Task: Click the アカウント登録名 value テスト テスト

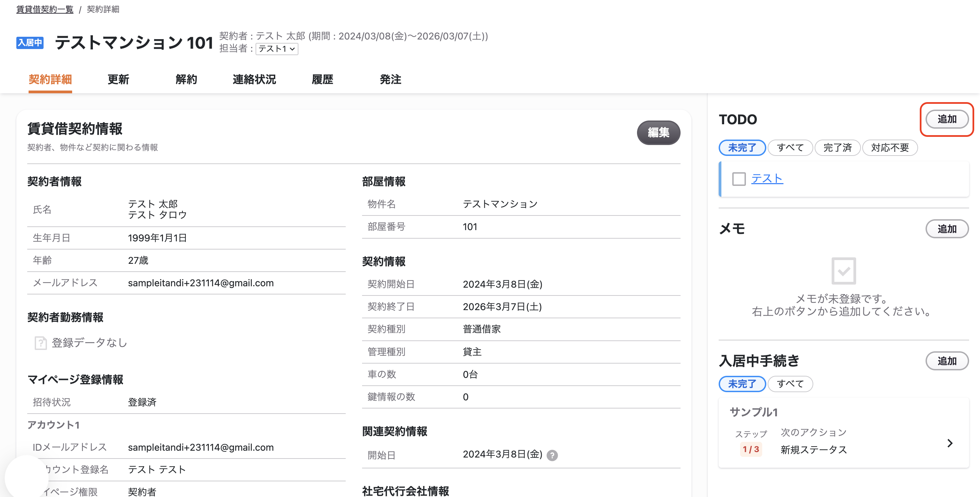Action: pyautogui.click(x=157, y=470)
